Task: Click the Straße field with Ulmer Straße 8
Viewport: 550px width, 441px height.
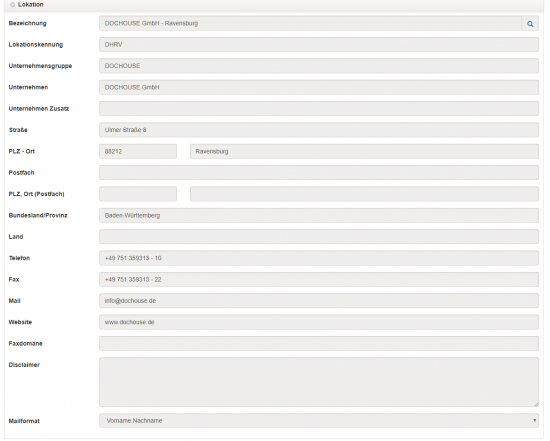Action: (319, 130)
